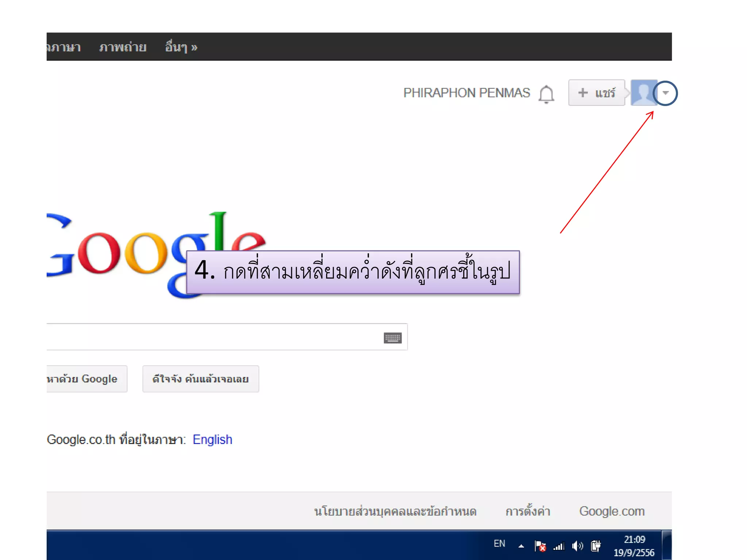747x560 pixels.
Task: Open the Action Center flag icon
Action: pyautogui.click(x=540, y=546)
